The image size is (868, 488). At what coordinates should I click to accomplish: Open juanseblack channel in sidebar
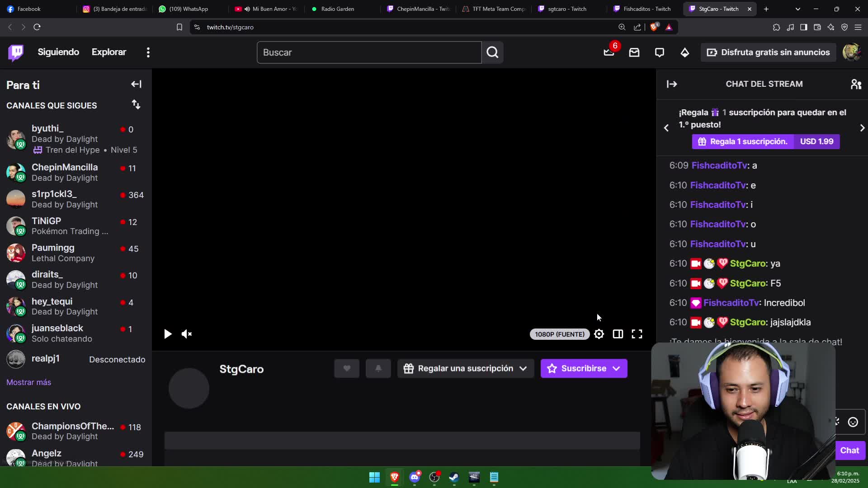click(x=76, y=333)
